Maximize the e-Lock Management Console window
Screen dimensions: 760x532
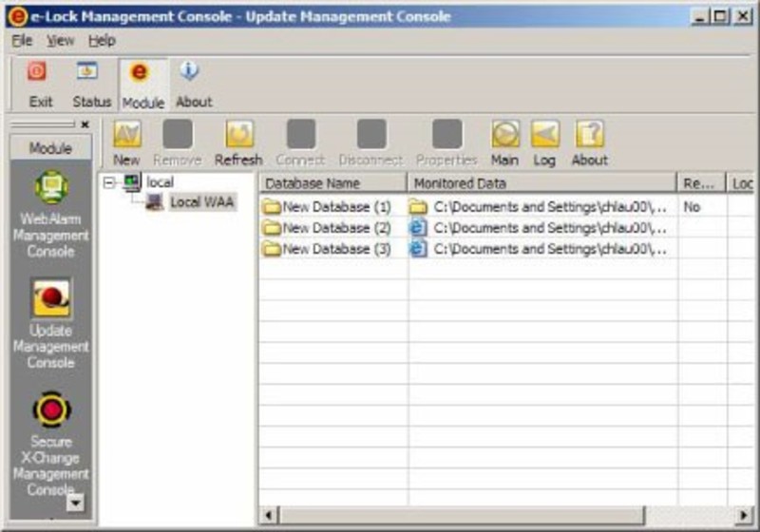click(x=720, y=17)
